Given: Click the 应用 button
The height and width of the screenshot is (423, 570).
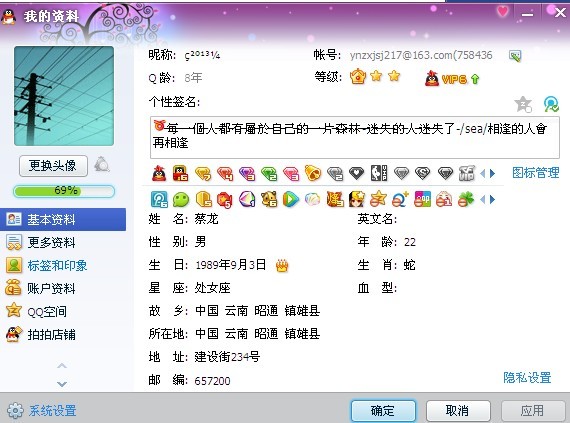Looking at the screenshot, I should pyautogui.click(x=533, y=411).
